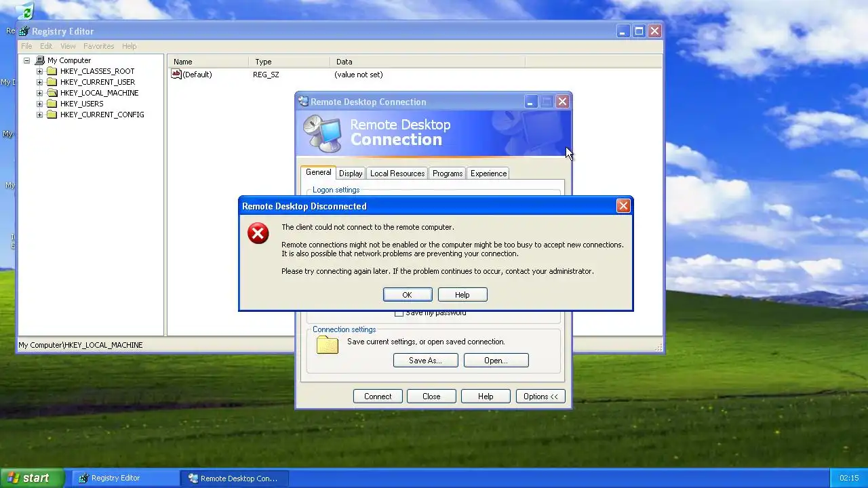Expand HKEY_CURRENT_CONFIG key
Viewport: 868px width, 488px height.
tap(39, 115)
